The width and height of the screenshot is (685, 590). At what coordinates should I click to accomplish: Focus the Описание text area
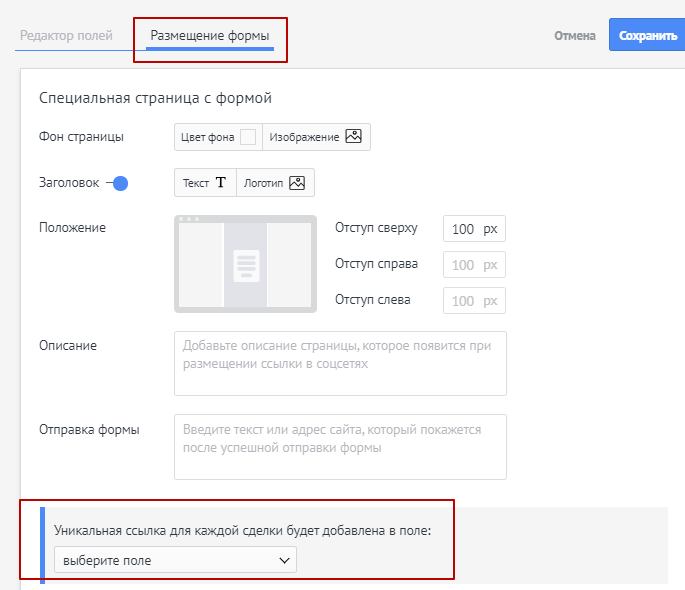[x=340, y=363]
